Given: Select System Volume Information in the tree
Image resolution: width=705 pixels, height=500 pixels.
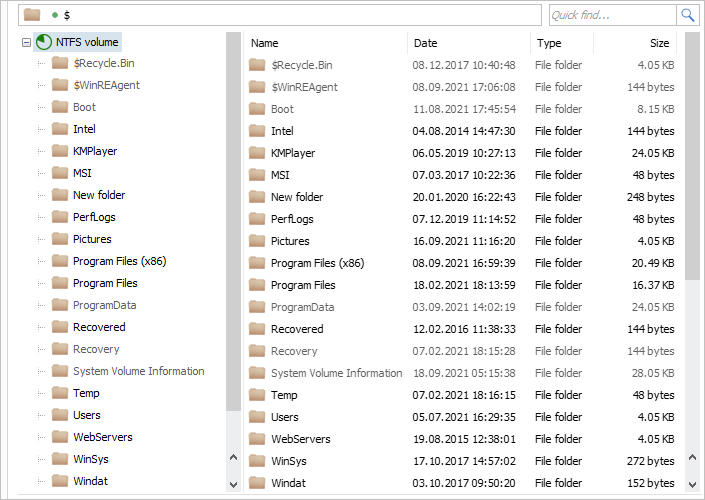Looking at the screenshot, I should (x=138, y=371).
